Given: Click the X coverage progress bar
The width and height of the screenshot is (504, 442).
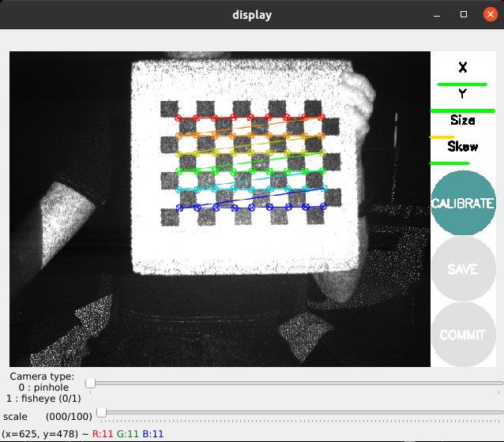Looking at the screenshot, I should [x=462, y=84].
